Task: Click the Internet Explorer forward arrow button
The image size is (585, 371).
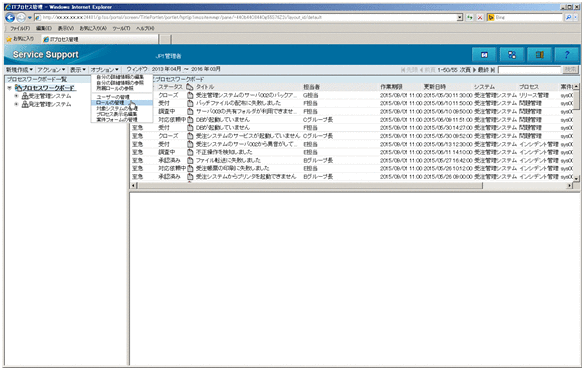Action: (21, 18)
